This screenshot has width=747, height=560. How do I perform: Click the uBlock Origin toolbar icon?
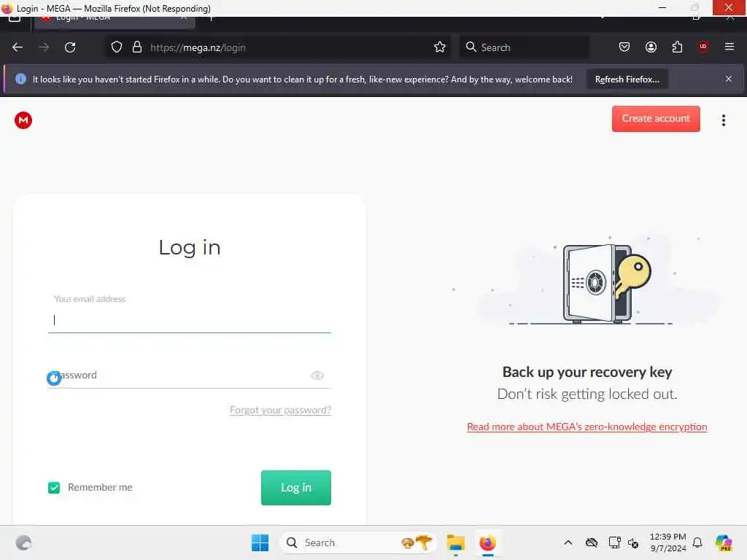click(703, 47)
